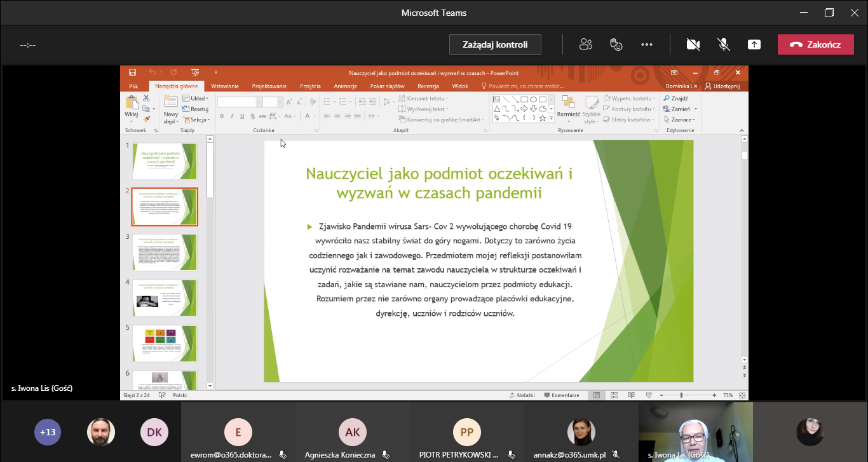
Task: Open the font name combo box
Action: pos(239,102)
